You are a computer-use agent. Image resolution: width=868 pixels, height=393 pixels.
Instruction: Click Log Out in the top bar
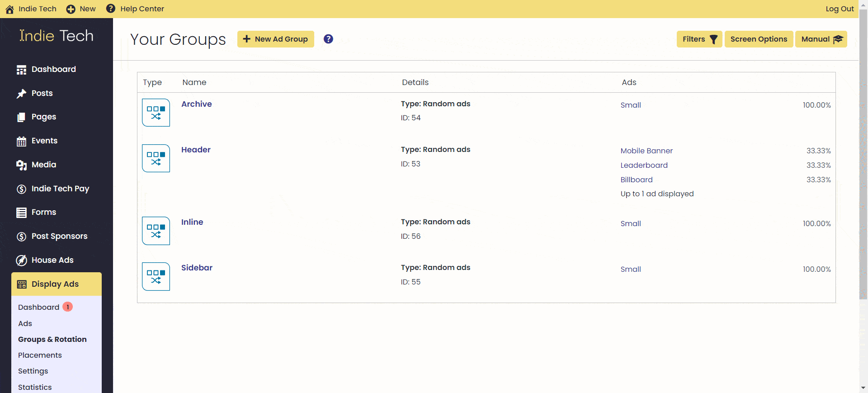840,9
